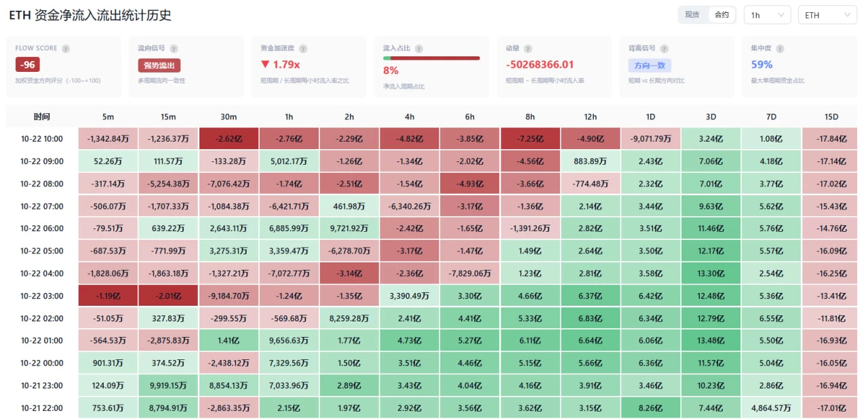Select the 合约 market mode
The width and height of the screenshot is (868, 419).
[722, 15]
